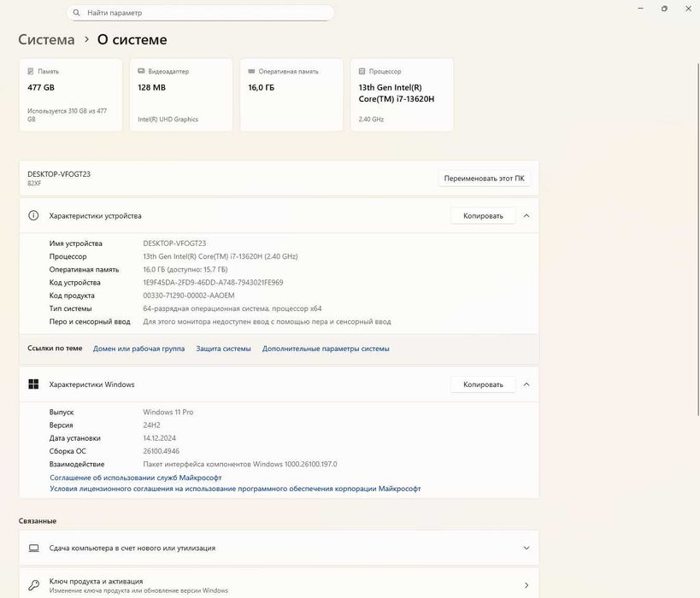
Task: Select device ID value "1E9F45DA-2FD9-46DD-A748-7943021FE969"
Action: [213, 283]
